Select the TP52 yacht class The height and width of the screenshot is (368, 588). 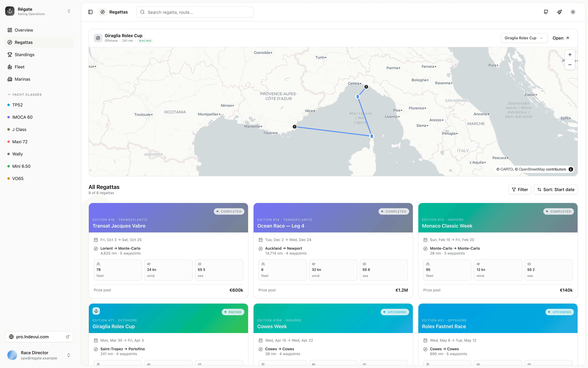tap(39, 105)
